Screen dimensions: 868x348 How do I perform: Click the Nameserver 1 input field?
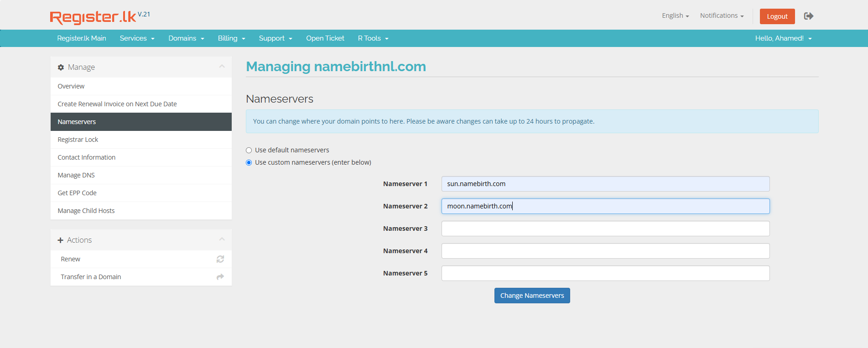[x=605, y=184]
